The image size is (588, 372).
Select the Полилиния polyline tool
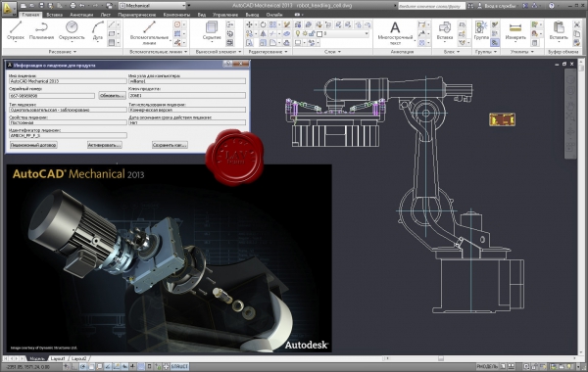click(41, 30)
